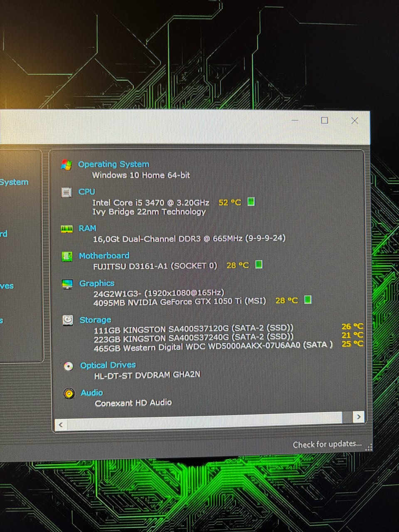Click the horizontal scrollbar left arrow
This screenshot has width=399, height=532.
coord(61,424)
